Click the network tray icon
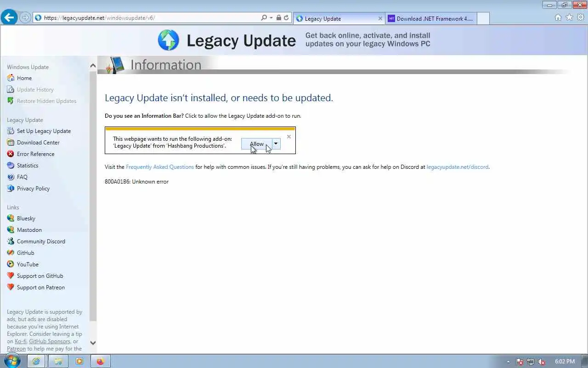The height and width of the screenshot is (368, 588). (531, 362)
